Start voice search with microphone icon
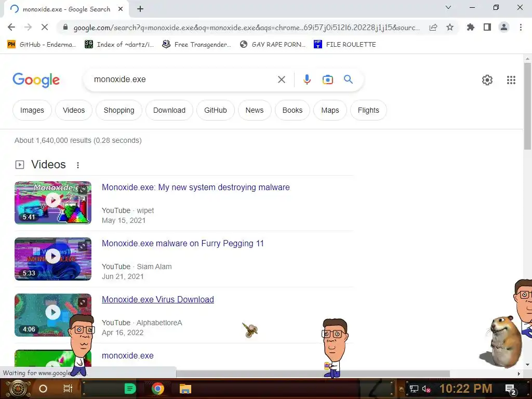 click(307, 79)
